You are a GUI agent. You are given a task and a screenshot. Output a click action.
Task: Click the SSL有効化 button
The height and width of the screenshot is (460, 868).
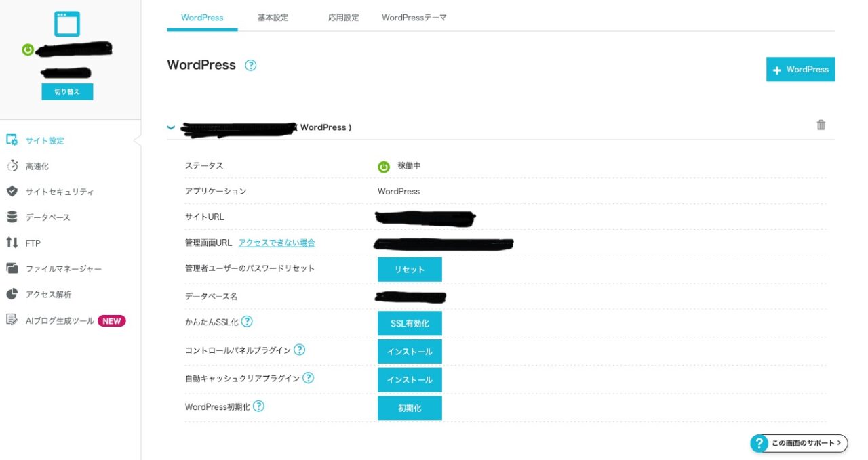point(410,323)
